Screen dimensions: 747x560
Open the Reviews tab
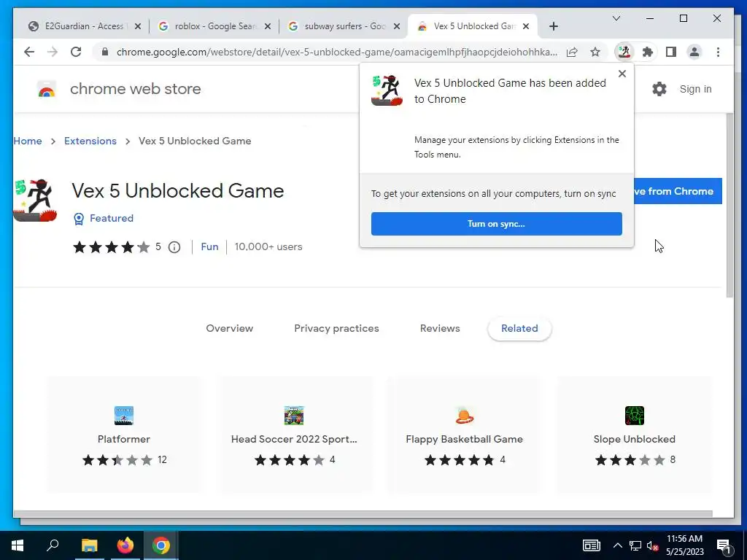tap(440, 329)
